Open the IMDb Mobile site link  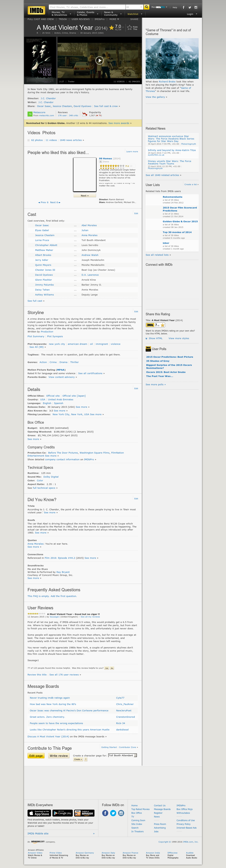pyautogui.click(x=38, y=833)
